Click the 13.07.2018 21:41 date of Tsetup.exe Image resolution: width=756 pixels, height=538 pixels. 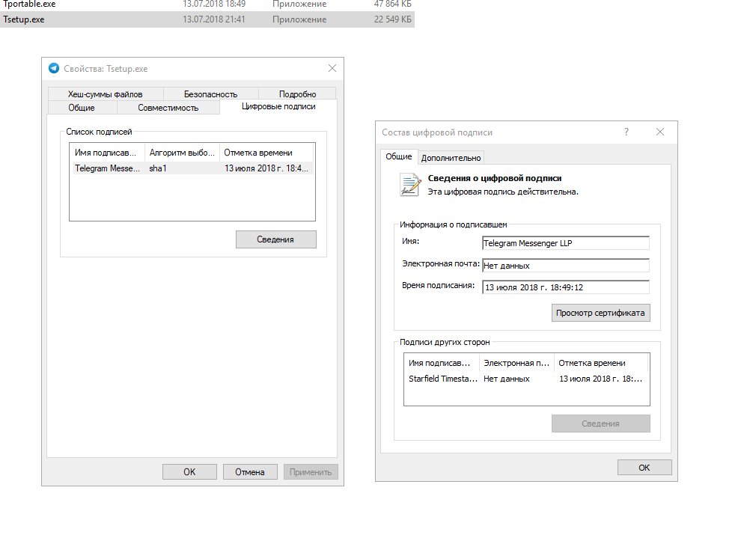click(214, 19)
